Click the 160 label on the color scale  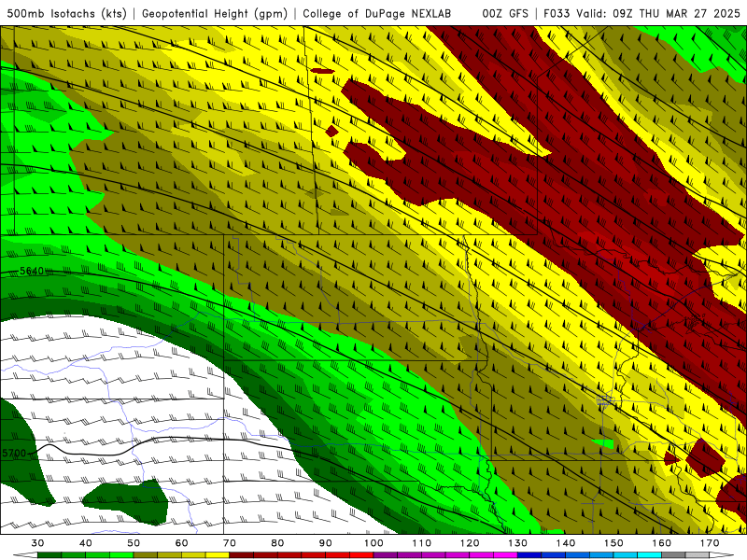click(662, 543)
